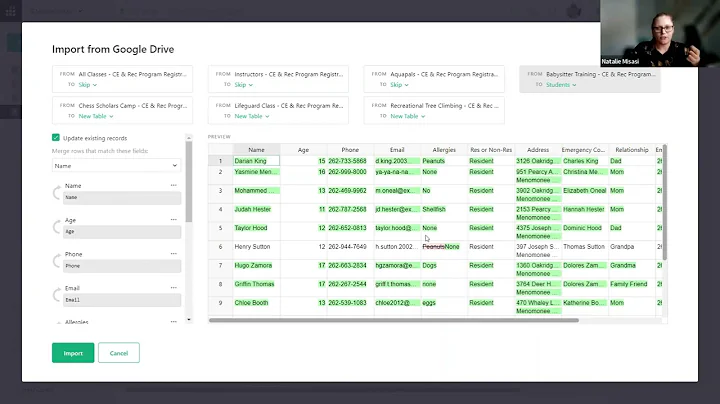Click the Allergies column header in preview
This screenshot has width=720, height=404.
(x=444, y=150)
